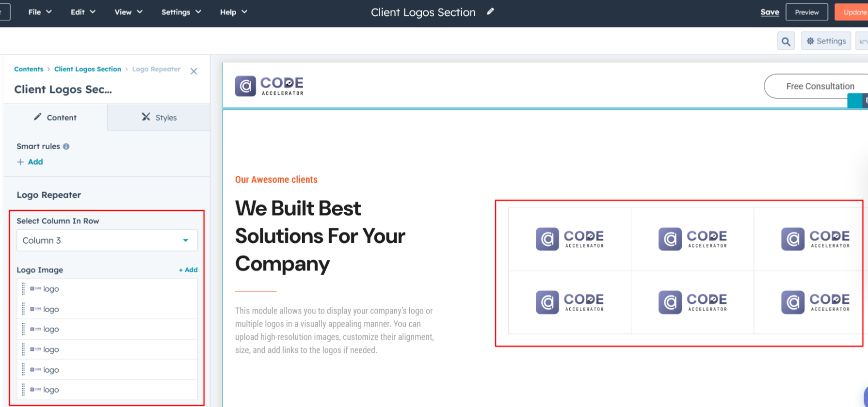The height and width of the screenshot is (407, 868).
Task: Add a new Smart rule
Action: tap(30, 162)
